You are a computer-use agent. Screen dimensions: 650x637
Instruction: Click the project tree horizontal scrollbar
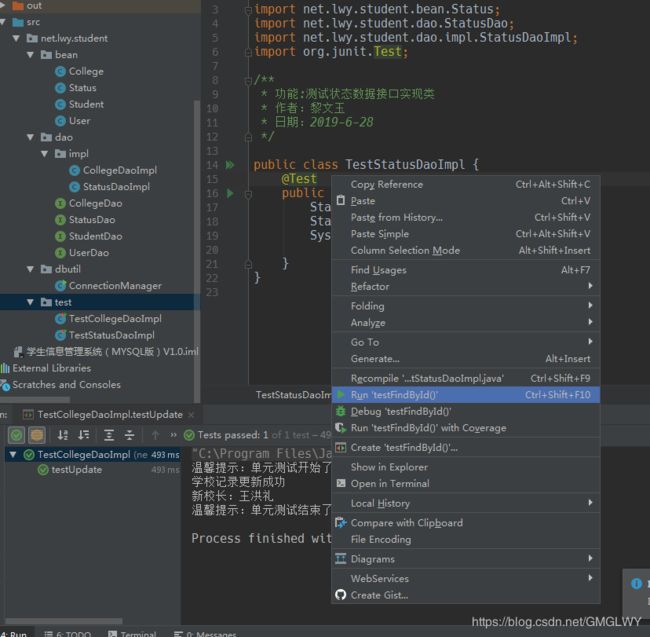[x=35, y=400]
